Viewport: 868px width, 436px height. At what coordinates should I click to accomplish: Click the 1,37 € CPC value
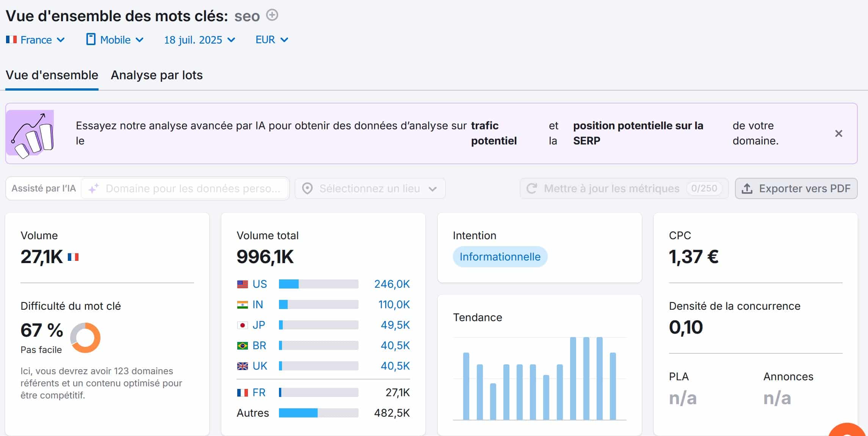coord(694,257)
